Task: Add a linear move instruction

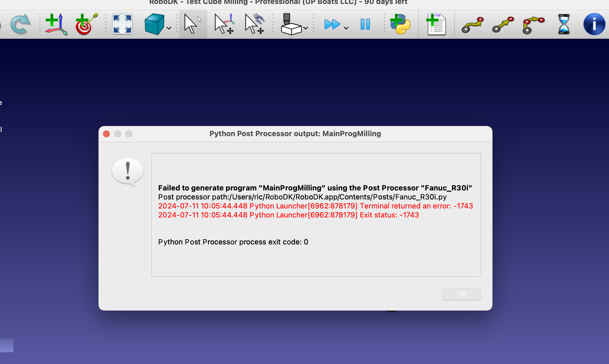Action: [x=503, y=25]
